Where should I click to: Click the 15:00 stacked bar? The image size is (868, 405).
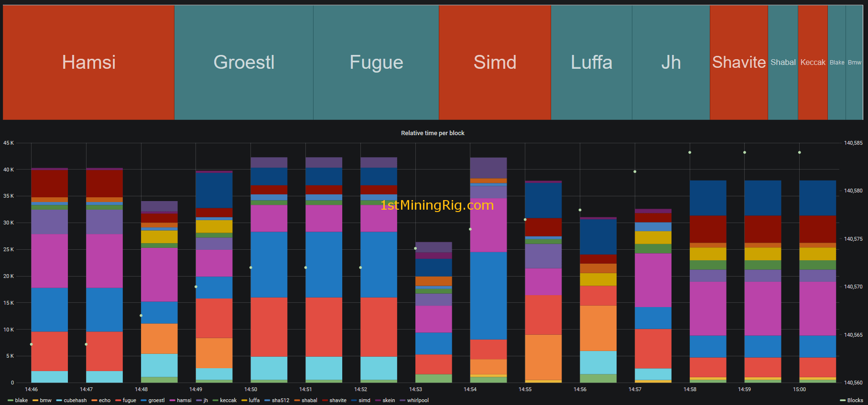pos(818,282)
